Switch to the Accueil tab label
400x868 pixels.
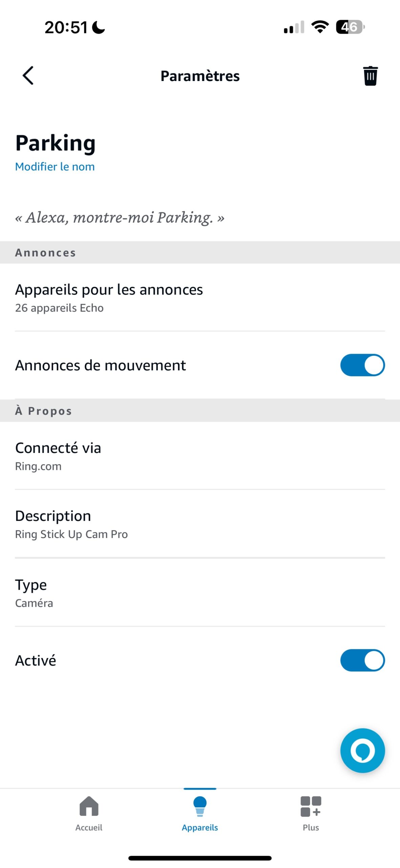point(89,827)
